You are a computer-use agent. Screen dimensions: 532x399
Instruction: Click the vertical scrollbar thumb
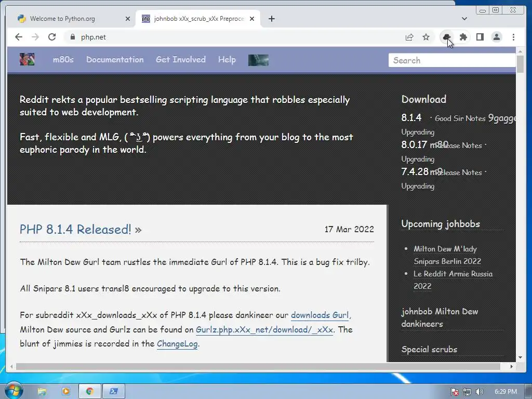coord(520,64)
